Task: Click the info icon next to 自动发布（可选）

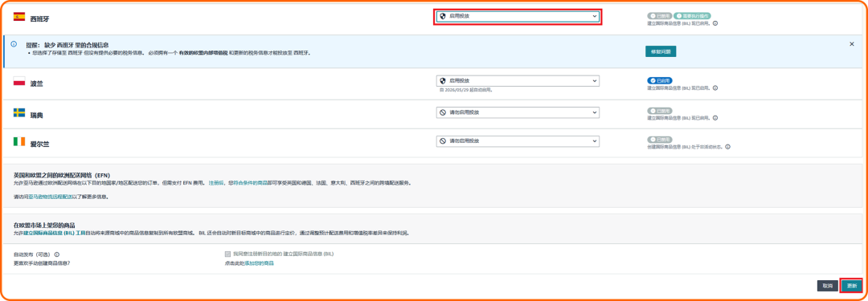Action: point(57,254)
